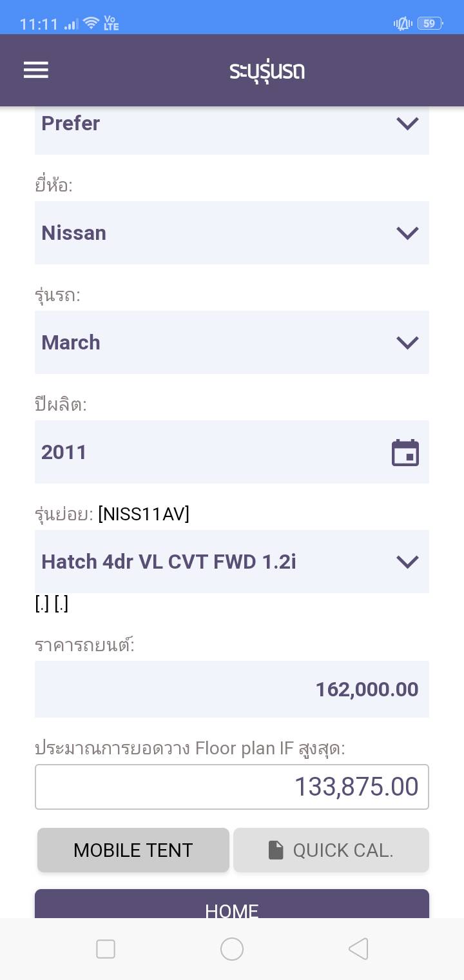This screenshot has width=464, height=980.
Task: Tap the document icon on Quick Cal.
Action: [276, 850]
